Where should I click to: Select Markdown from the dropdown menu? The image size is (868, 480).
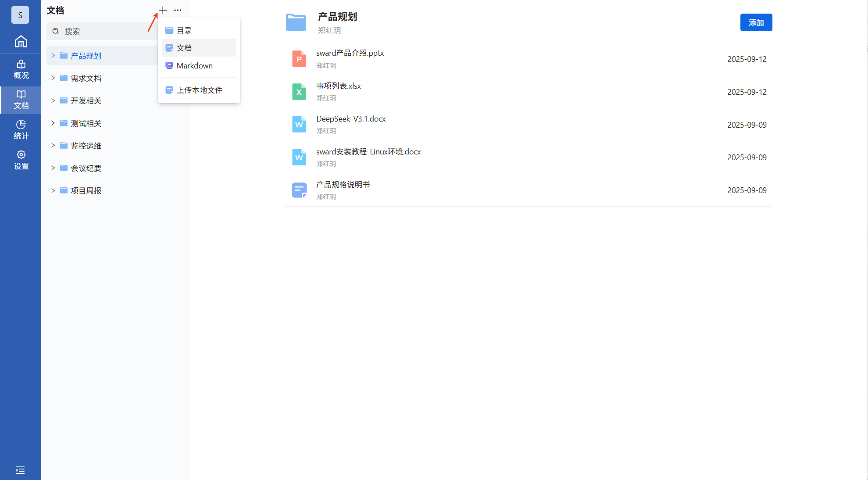pos(194,66)
